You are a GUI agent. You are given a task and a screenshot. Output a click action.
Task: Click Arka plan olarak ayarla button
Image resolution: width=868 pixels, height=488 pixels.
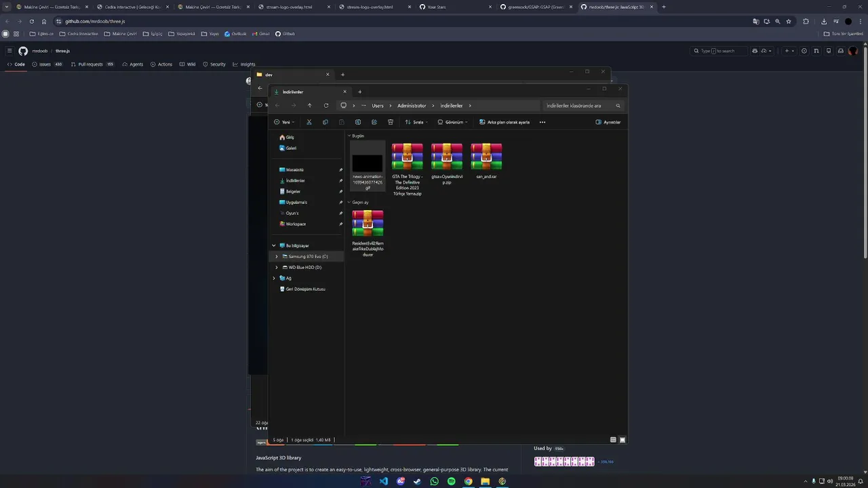[505, 122]
